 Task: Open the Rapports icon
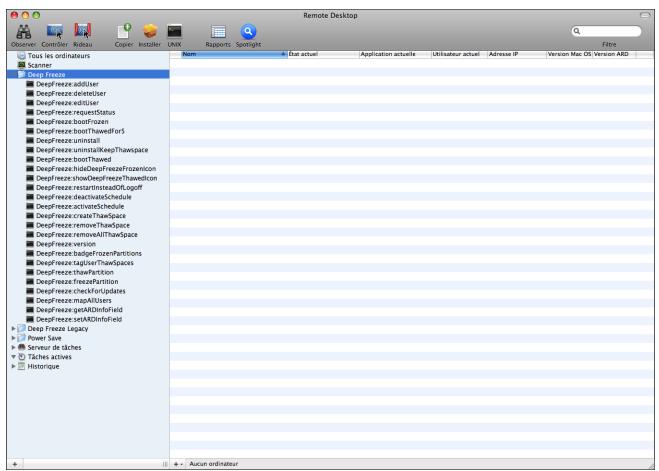tap(218, 32)
